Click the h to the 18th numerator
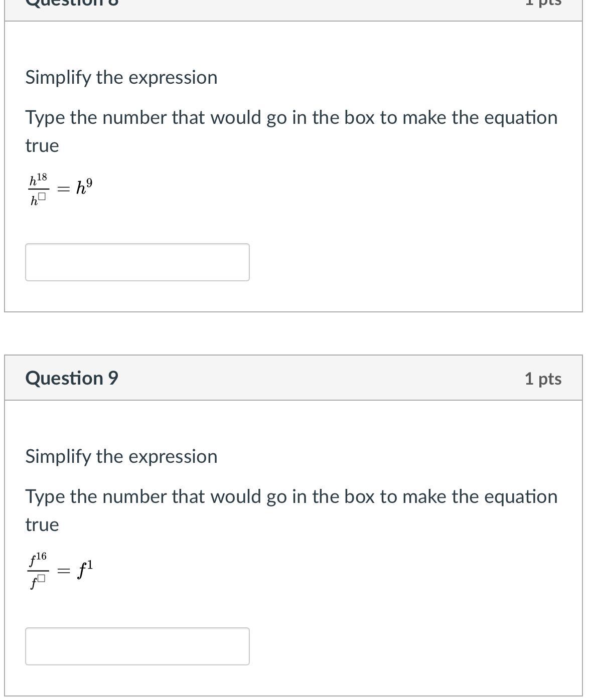Viewport: 593px width, 700px height. [38, 179]
